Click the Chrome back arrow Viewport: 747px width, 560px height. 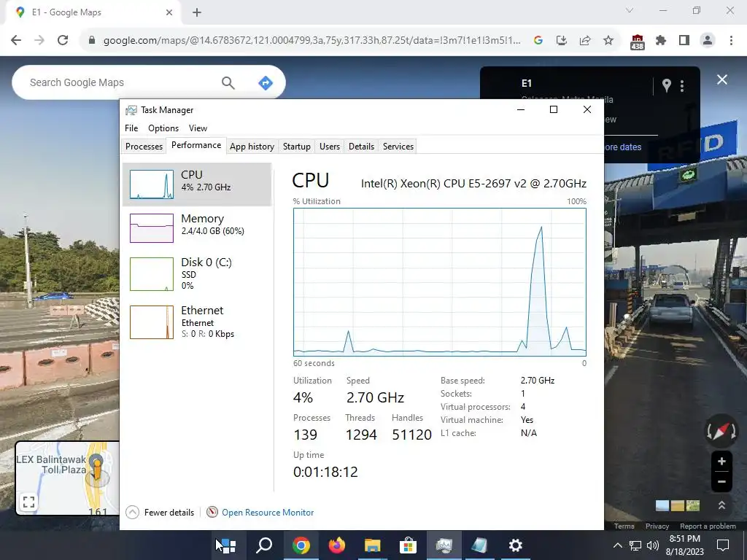(x=16, y=41)
